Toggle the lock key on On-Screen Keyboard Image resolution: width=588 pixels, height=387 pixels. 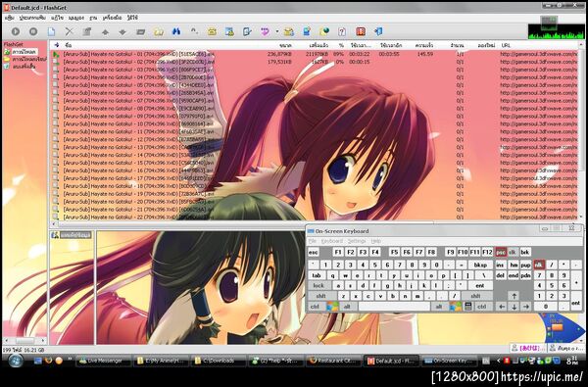(x=318, y=285)
